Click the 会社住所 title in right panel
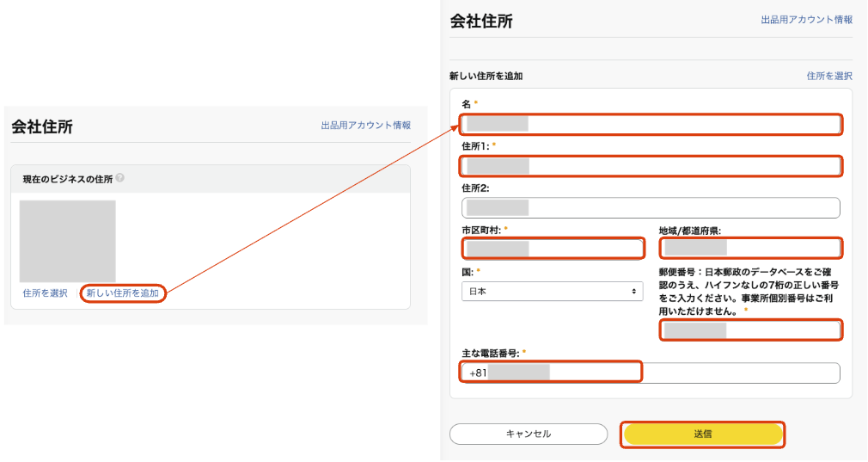The image size is (868, 462). click(481, 21)
